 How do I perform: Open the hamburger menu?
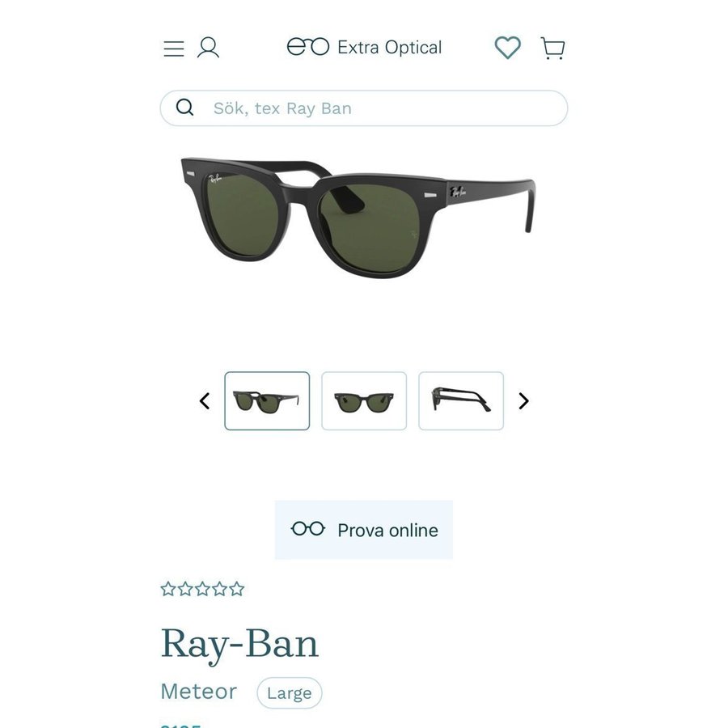pyautogui.click(x=174, y=49)
